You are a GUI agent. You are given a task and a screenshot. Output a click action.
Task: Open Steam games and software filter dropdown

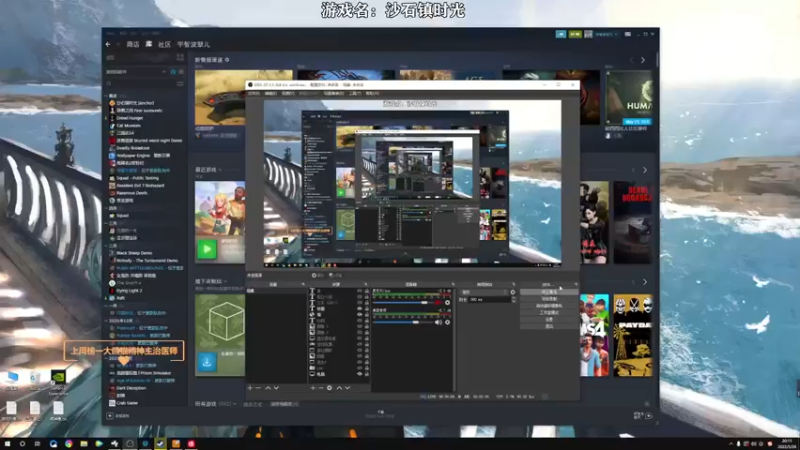(x=136, y=72)
